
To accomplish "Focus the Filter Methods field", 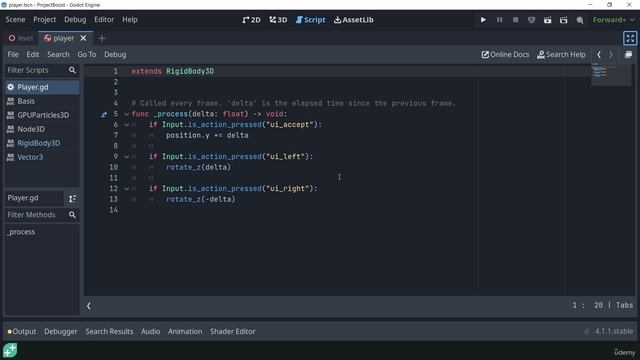I will [36, 215].
